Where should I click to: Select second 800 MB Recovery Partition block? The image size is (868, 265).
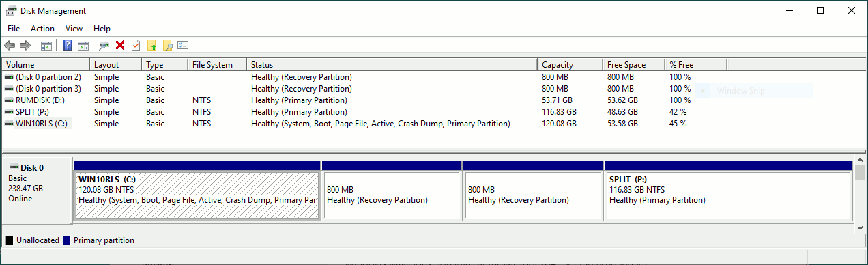tap(533, 191)
